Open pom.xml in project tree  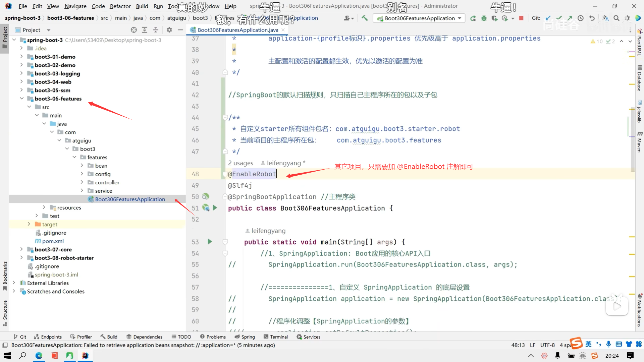(x=53, y=241)
